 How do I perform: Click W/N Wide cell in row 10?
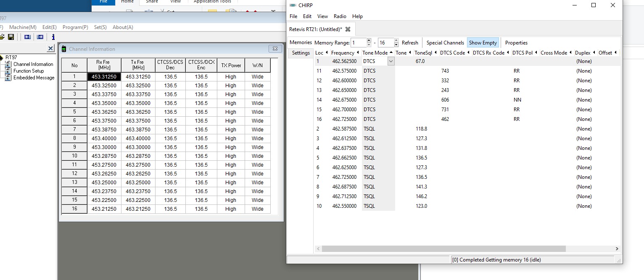click(x=258, y=156)
